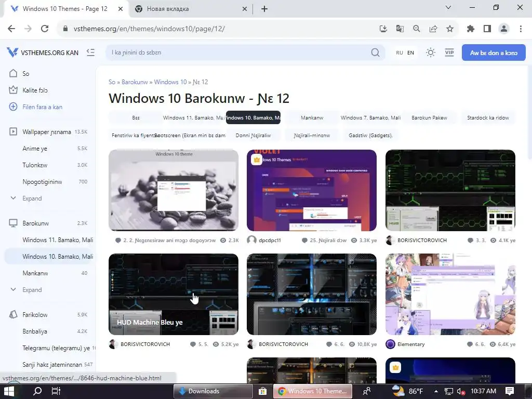Open the Violet theme thumbnail
Image resolution: width=532 pixels, height=399 pixels.
click(x=312, y=190)
